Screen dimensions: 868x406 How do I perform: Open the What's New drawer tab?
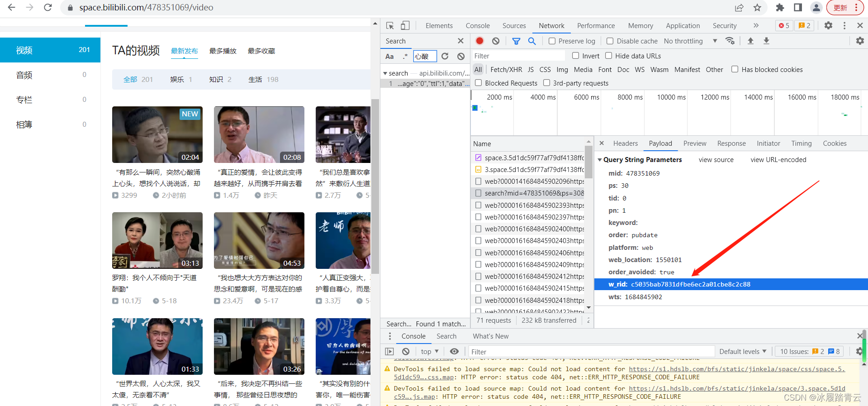point(491,336)
